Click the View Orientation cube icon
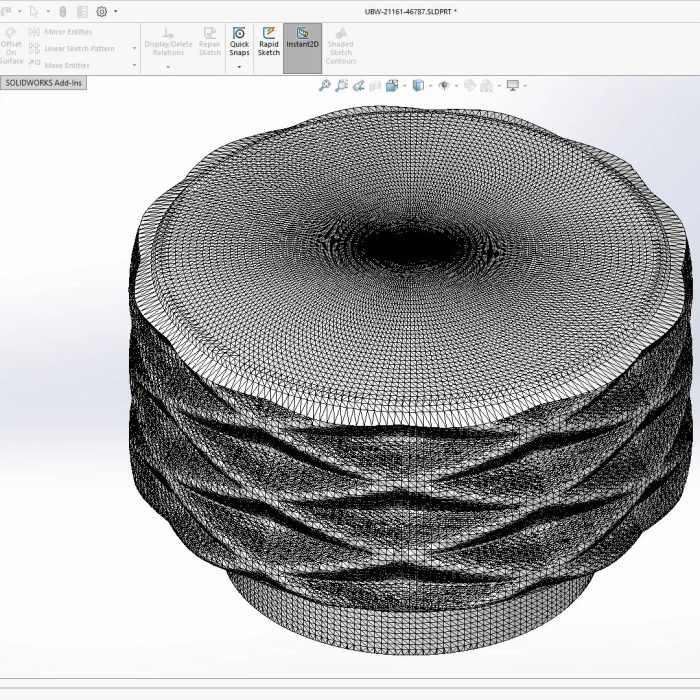This screenshot has width=700, height=700. pyautogui.click(x=392, y=85)
